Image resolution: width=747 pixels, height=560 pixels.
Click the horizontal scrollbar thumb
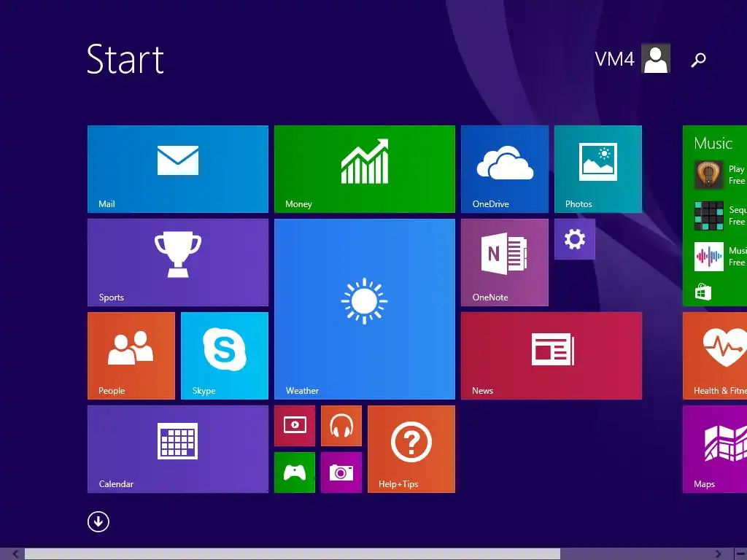point(293,554)
